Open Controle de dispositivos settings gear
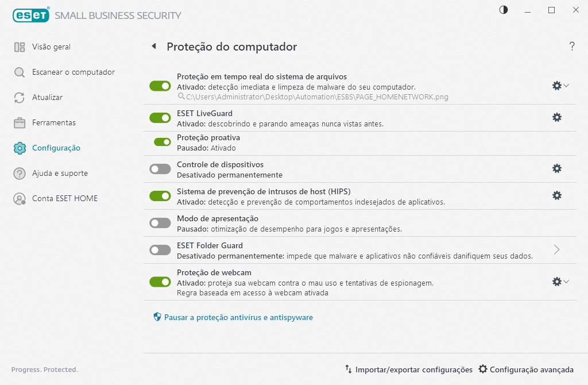The width and height of the screenshot is (588, 385). click(x=556, y=168)
